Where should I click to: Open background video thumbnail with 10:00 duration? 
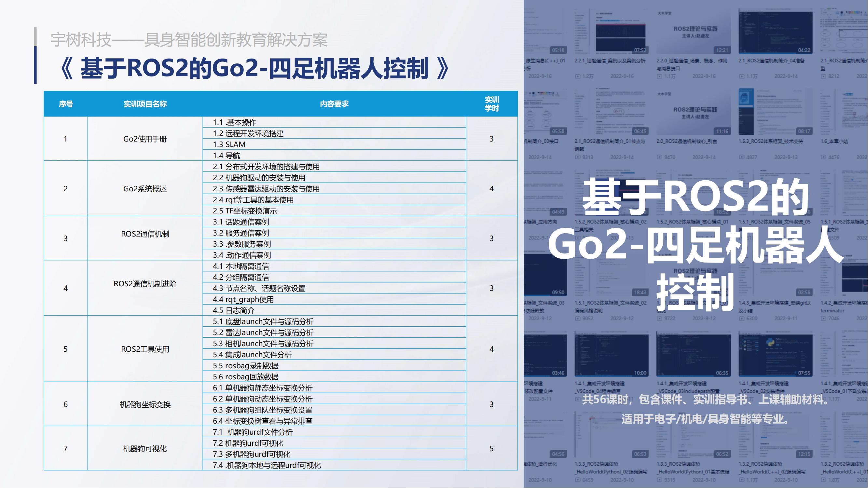(x=612, y=354)
